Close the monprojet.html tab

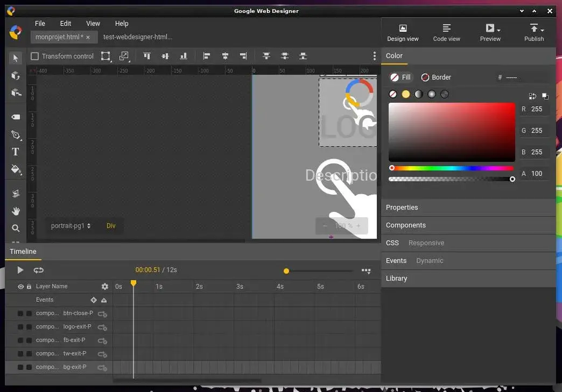click(x=88, y=37)
